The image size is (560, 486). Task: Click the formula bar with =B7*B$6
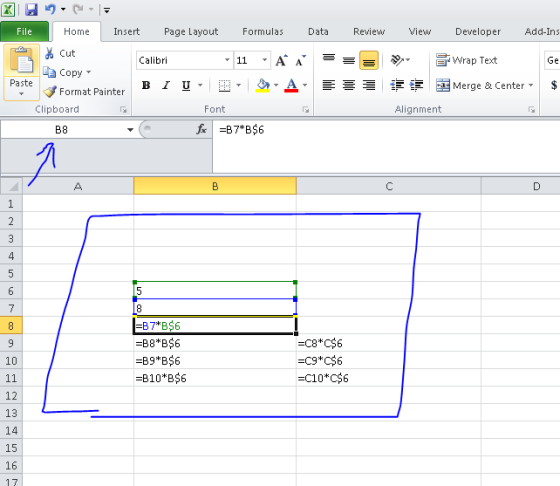[386, 146]
